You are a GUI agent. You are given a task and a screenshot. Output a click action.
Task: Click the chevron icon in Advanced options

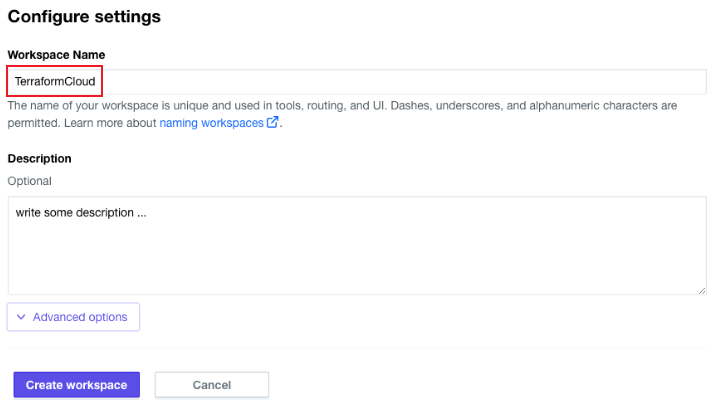pos(20,317)
